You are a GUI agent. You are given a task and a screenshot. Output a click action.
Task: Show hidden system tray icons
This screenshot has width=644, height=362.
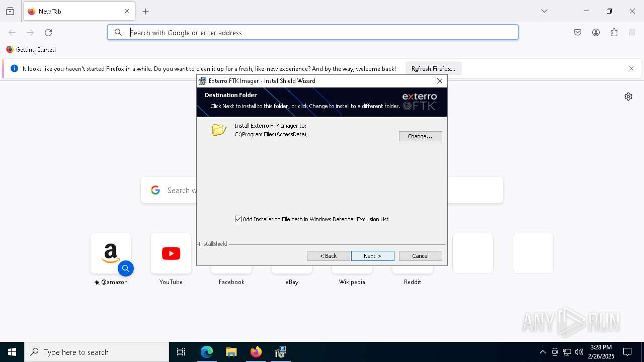542,352
